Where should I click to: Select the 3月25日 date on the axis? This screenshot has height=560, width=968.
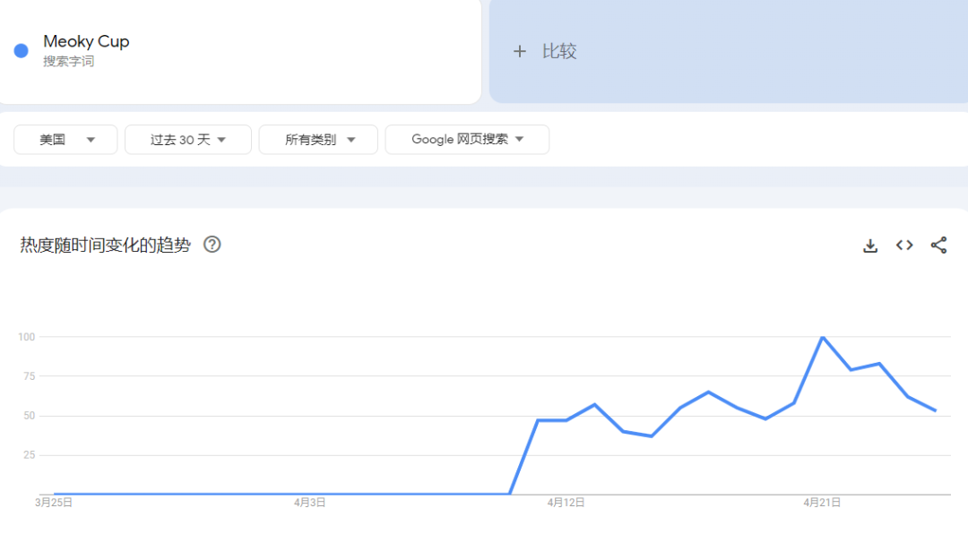(54, 504)
